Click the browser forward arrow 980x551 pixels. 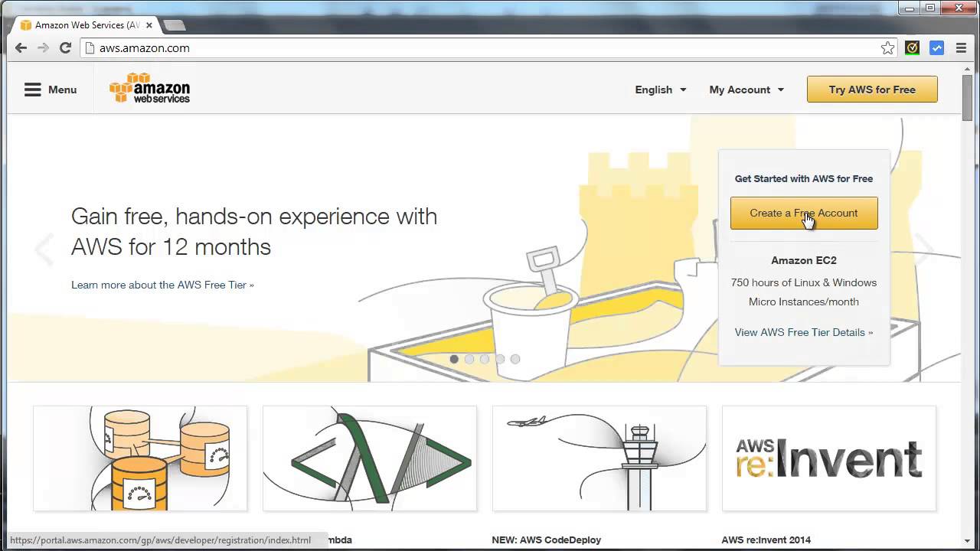click(x=43, y=47)
